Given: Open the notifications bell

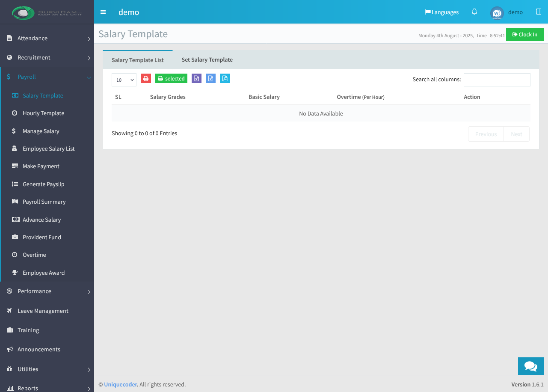Looking at the screenshot, I should coord(474,12).
